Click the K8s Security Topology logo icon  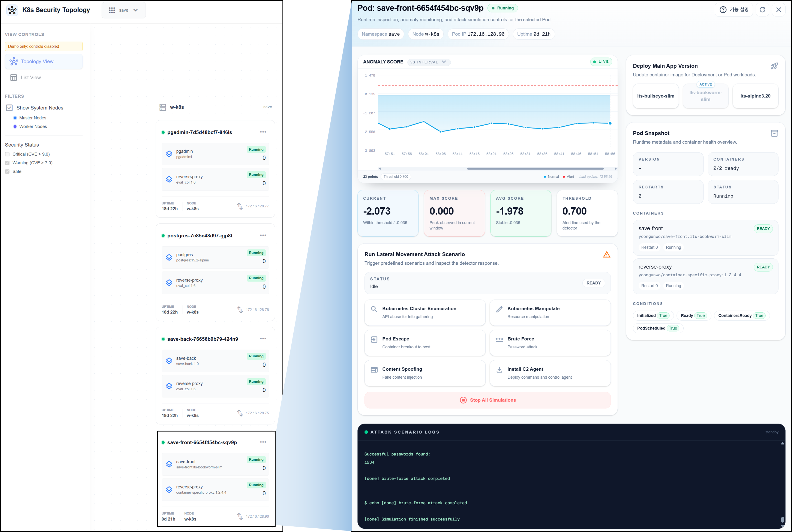(x=12, y=10)
